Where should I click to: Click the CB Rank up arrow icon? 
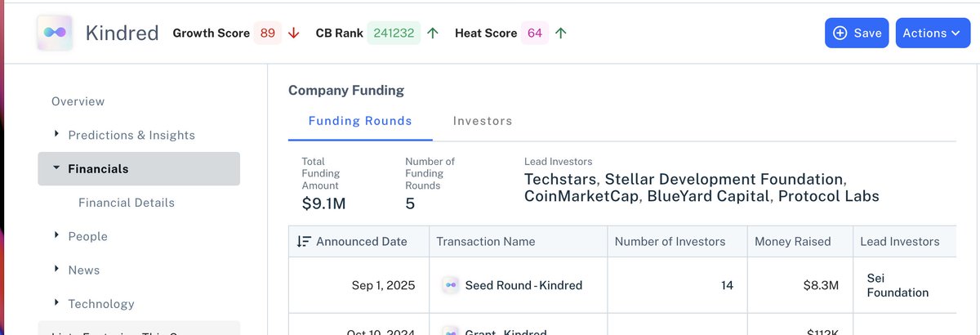click(433, 33)
